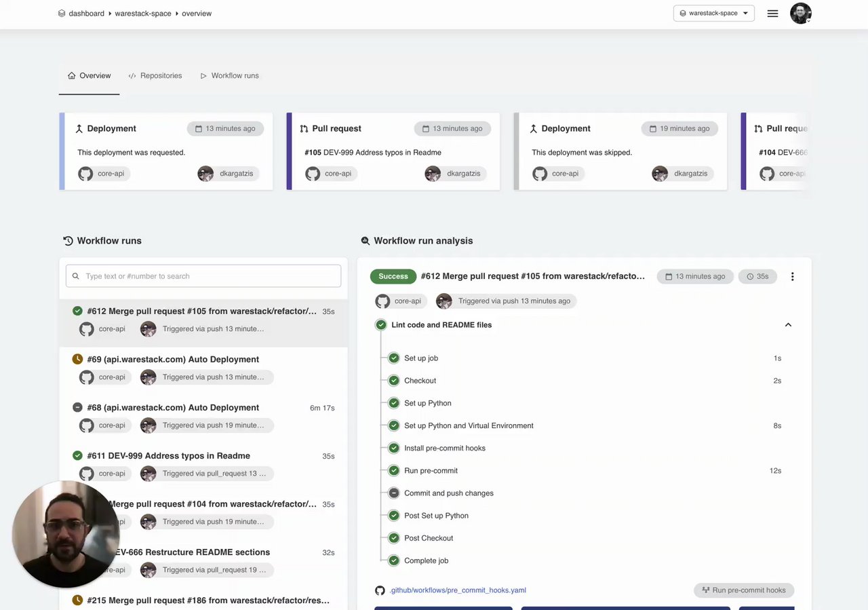Image resolution: width=868 pixels, height=610 pixels.
Task: Click the user avatar under run #68
Action: click(x=148, y=425)
